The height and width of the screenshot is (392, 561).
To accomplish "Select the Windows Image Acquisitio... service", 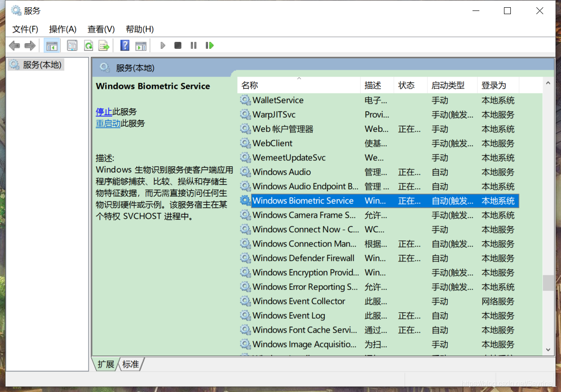I will [379, 344].
